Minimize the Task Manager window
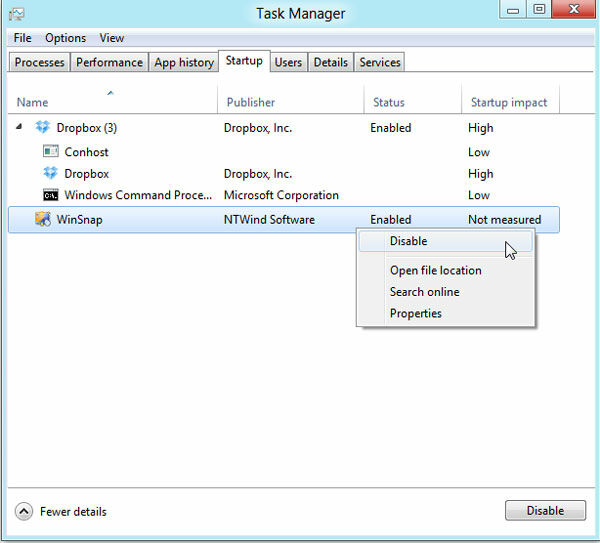Image resolution: width=600 pixels, height=543 pixels. click(513, 9)
